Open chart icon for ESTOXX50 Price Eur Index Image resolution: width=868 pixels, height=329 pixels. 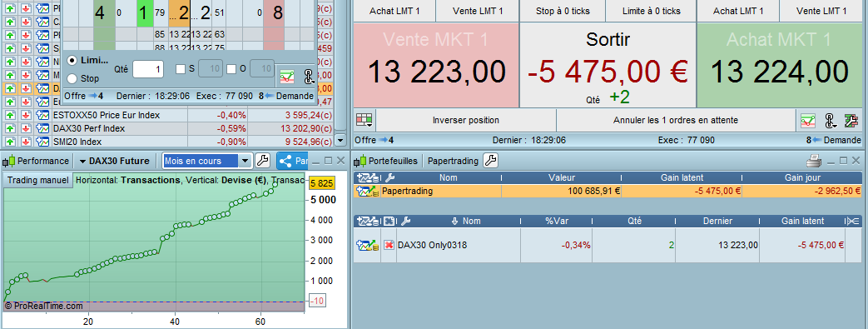click(42, 115)
